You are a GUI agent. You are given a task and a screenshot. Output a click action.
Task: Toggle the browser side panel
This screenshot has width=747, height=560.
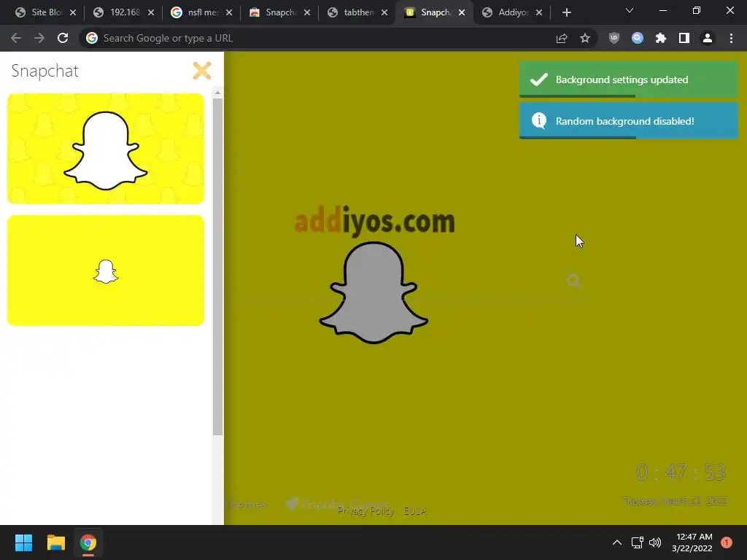(x=684, y=38)
